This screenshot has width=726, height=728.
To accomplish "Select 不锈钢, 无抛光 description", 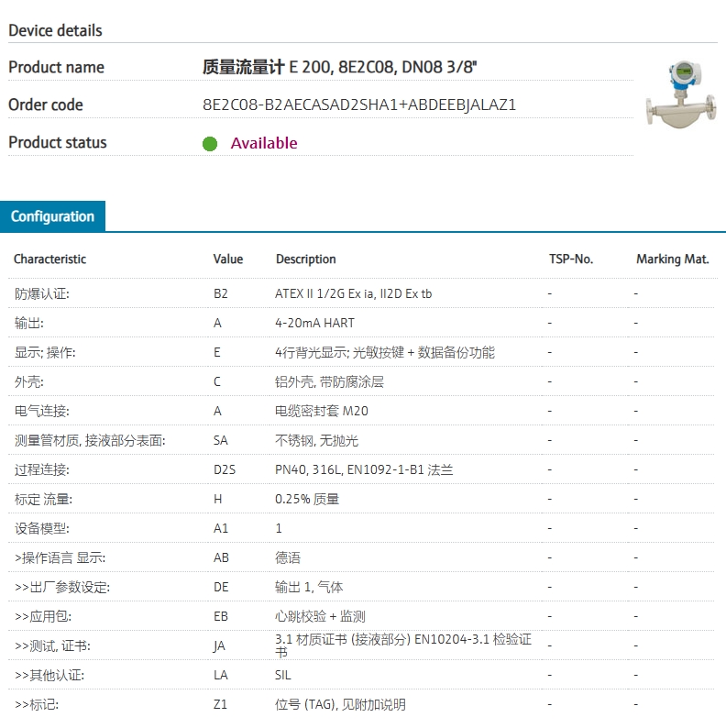I will (x=316, y=441).
